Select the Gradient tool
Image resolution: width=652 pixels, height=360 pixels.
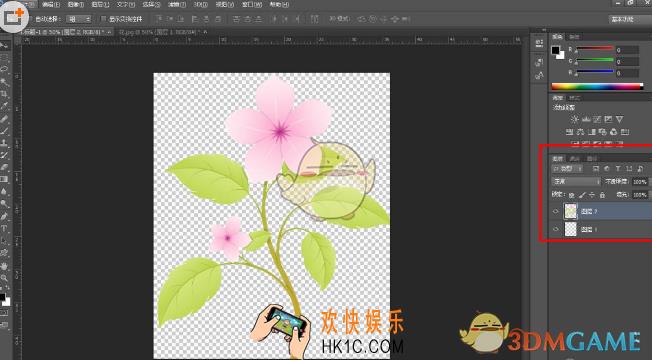tap(5, 179)
